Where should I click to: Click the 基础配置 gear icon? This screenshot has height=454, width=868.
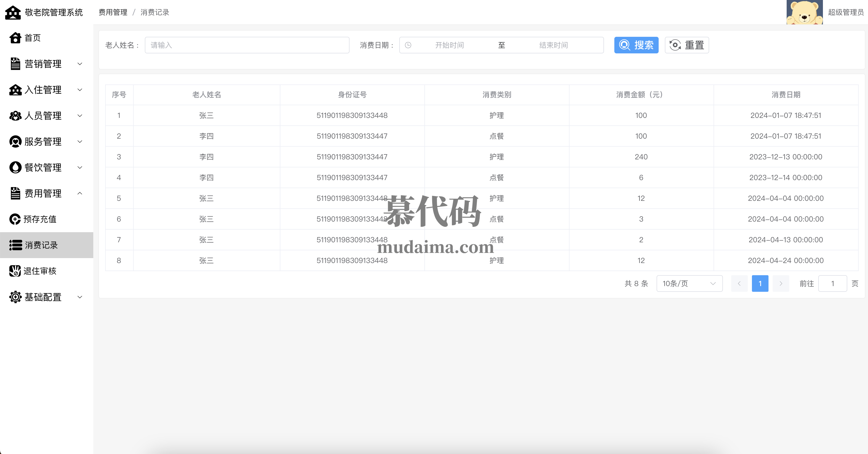[x=15, y=297]
